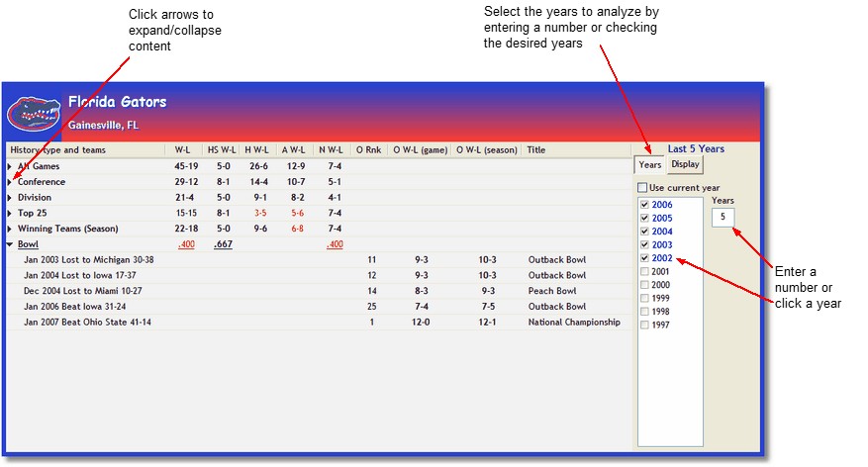
Task: Click the Peach Bowl title cell
Action: [x=552, y=291]
